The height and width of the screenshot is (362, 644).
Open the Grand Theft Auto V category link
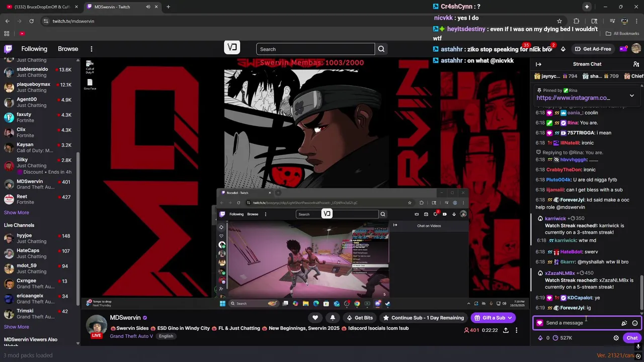pyautogui.click(x=131, y=336)
